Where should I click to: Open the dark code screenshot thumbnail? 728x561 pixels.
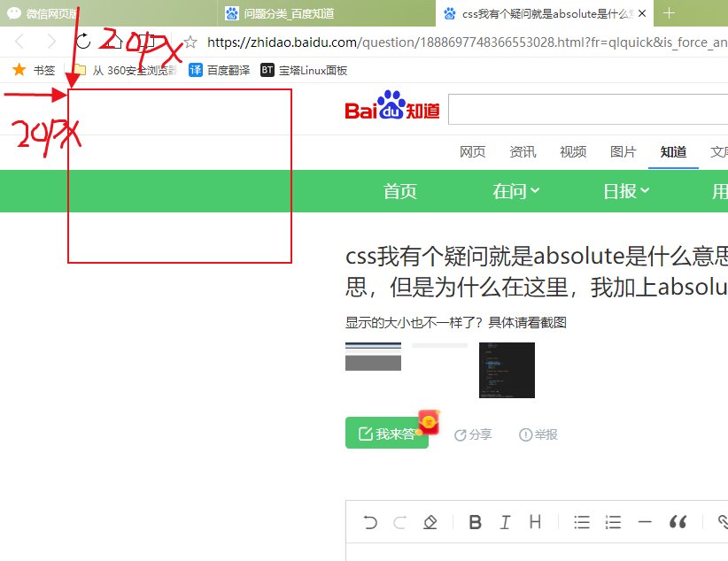tap(506, 370)
